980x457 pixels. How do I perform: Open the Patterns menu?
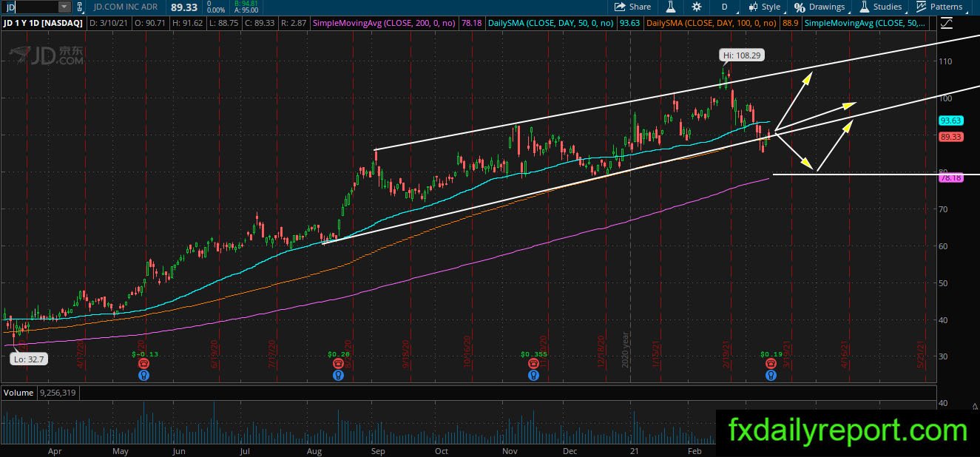pos(939,7)
